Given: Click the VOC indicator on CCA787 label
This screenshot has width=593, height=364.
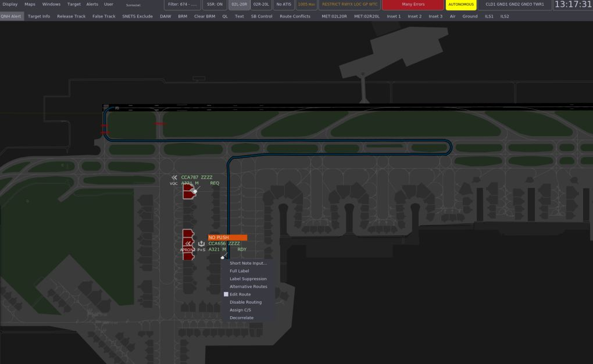Looking at the screenshot, I should click(173, 182).
